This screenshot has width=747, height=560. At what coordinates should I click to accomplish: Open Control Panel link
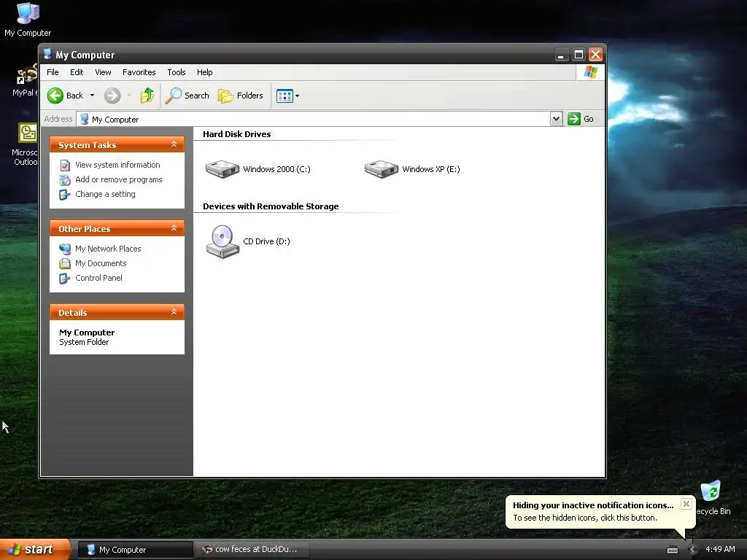(98, 278)
